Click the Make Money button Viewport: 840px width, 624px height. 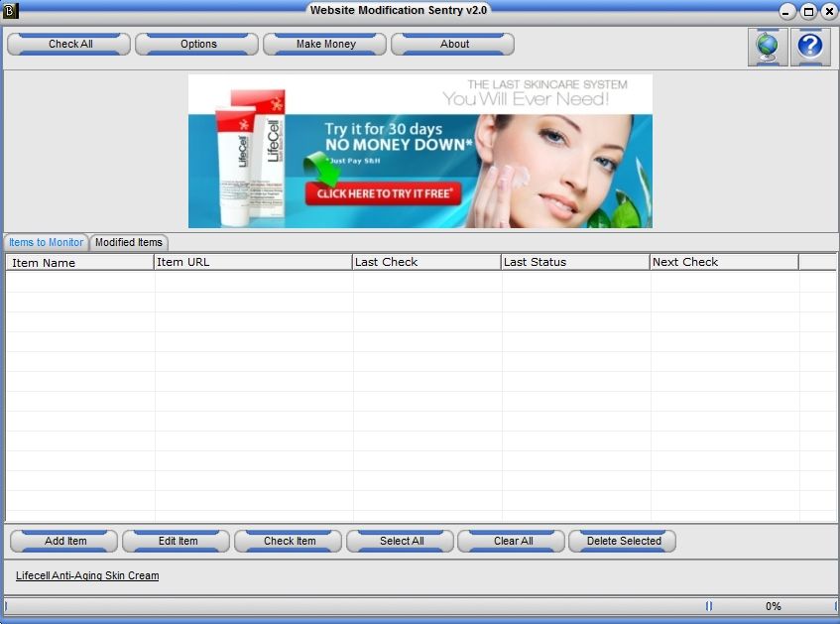pos(325,44)
